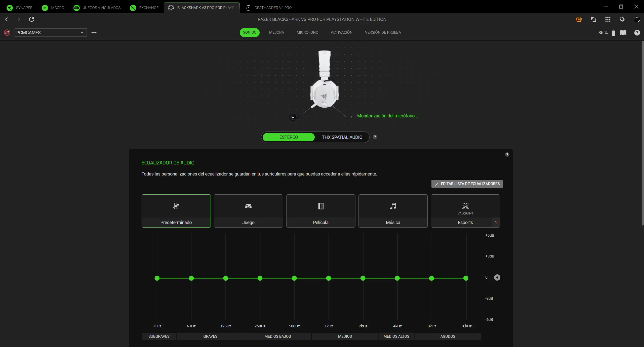Open the user profile avatar

point(637,19)
